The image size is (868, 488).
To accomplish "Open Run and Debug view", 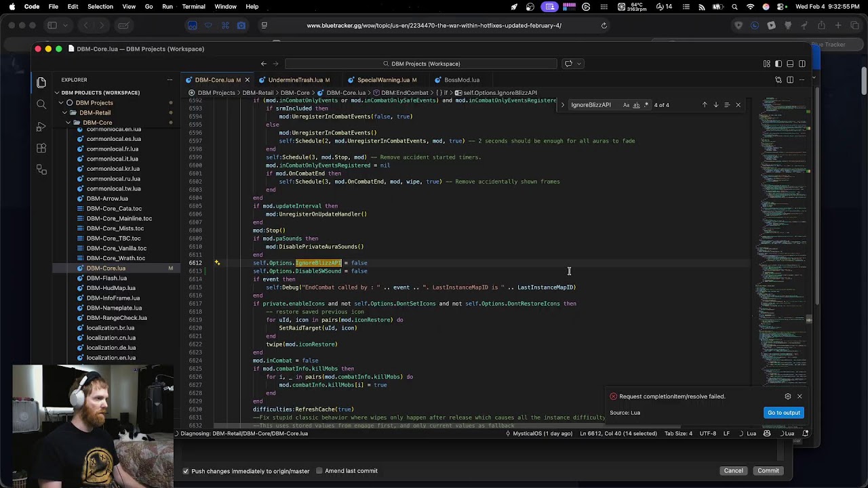I will pyautogui.click(x=41, y=127).
